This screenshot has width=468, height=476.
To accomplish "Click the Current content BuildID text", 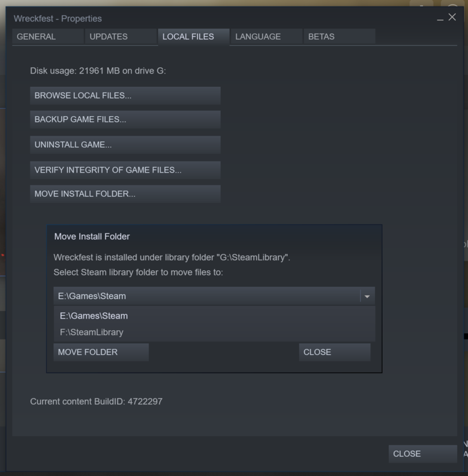I will 96,402.
